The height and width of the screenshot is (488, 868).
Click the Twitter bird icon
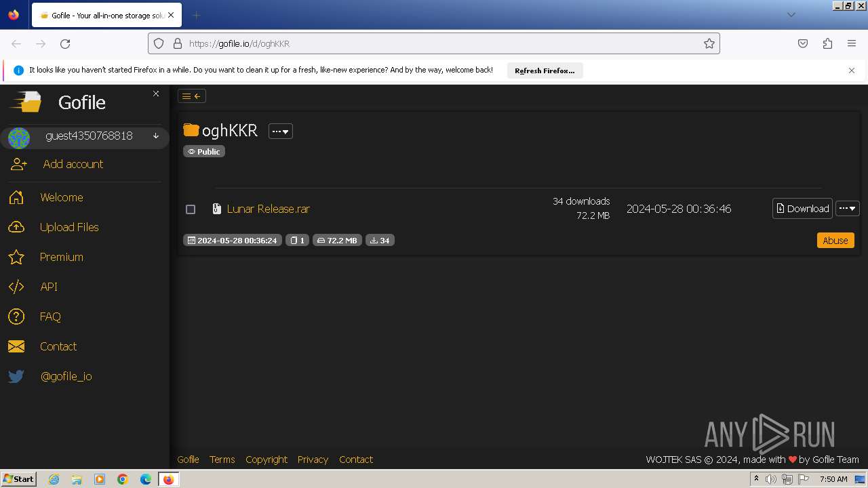tap(16, 376)
